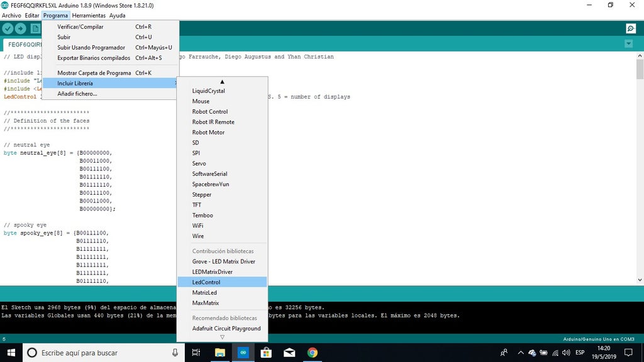Include Grove - LED Matrix Driver library
The image size is (644, 362).
tap(222, 261)
